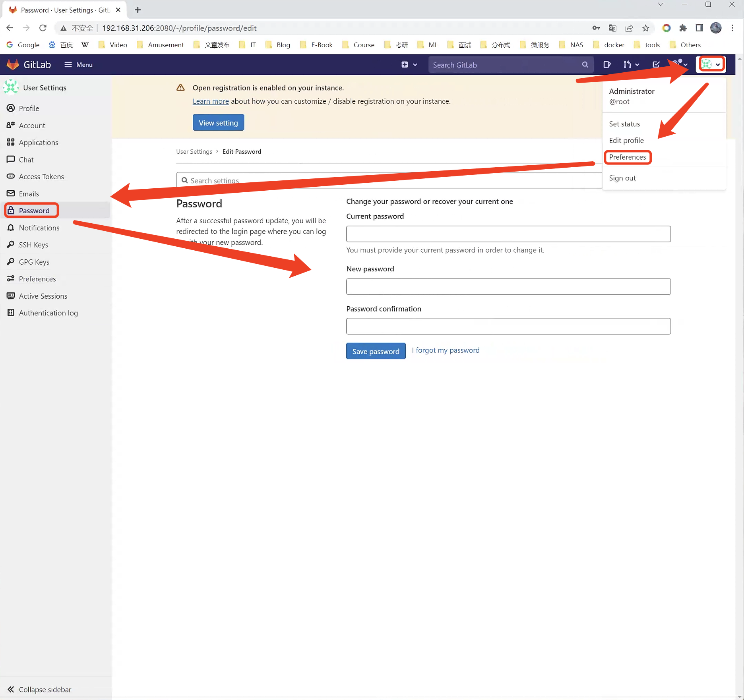Open the browser extensions puzzle icon
This screenshot has width=744, height=700.
coord(683,28)
